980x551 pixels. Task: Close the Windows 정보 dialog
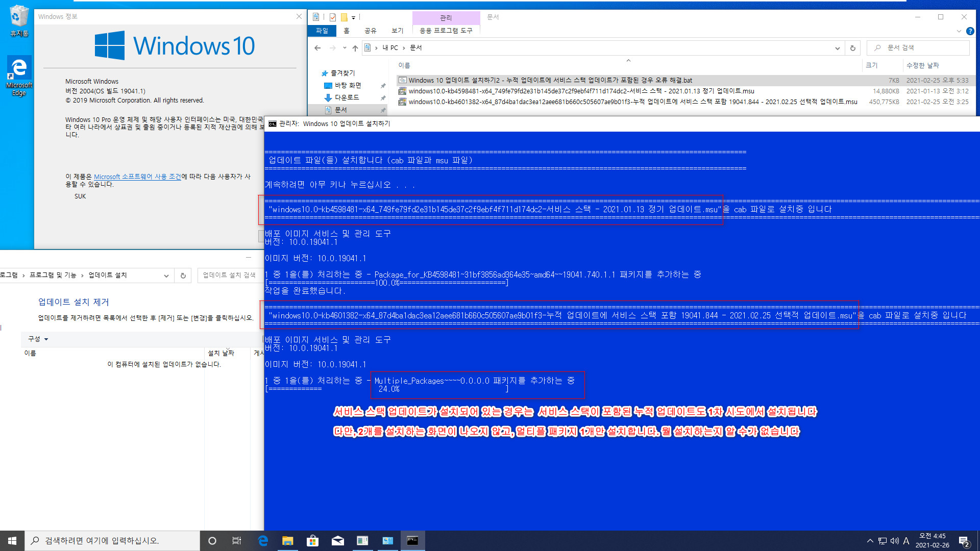[x=299, y=16]
